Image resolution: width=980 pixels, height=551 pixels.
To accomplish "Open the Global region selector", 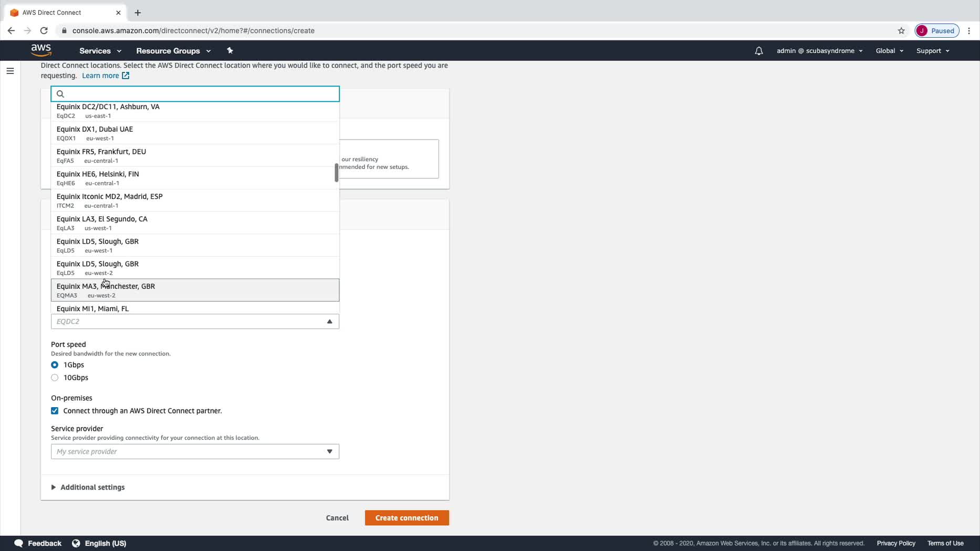I will [889, 51].
